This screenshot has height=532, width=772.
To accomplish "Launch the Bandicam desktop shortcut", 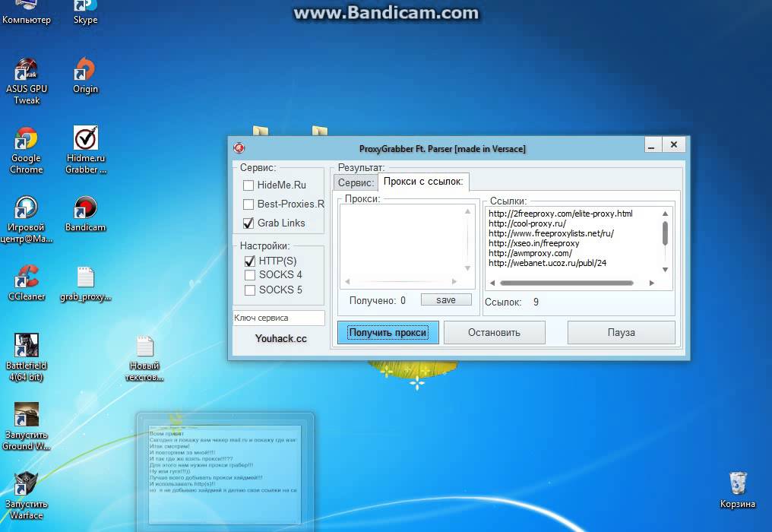I will [85, 214].
